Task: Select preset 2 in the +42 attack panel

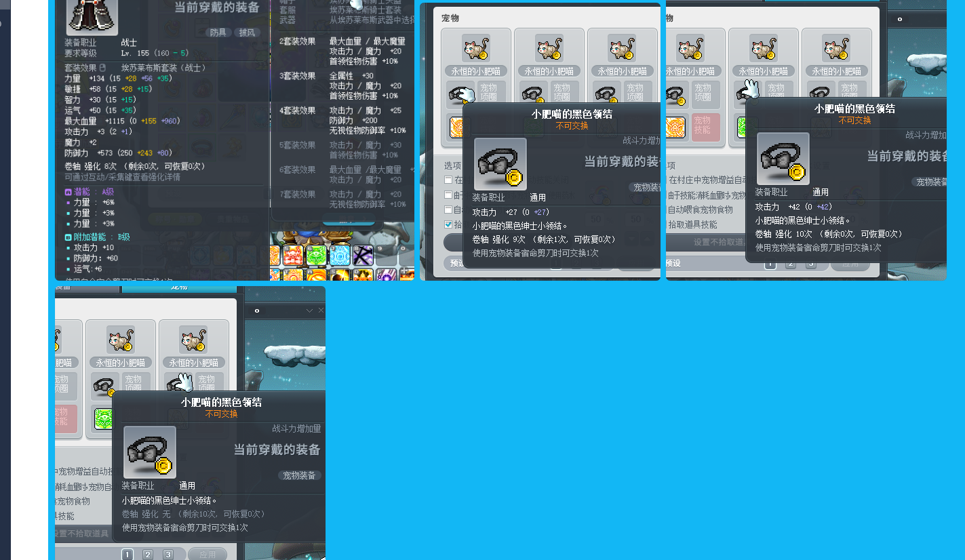Action: (791, 264)
